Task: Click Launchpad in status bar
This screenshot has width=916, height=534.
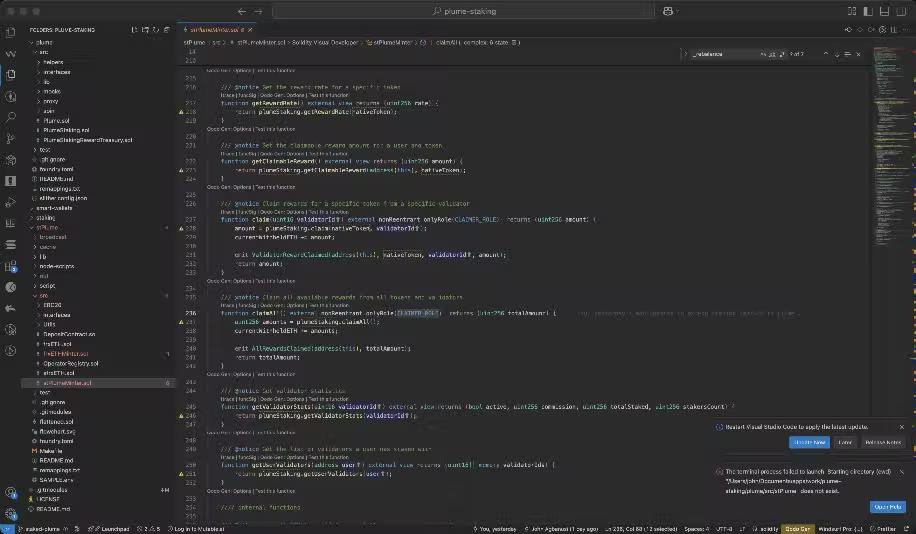Action: [109, 529]
